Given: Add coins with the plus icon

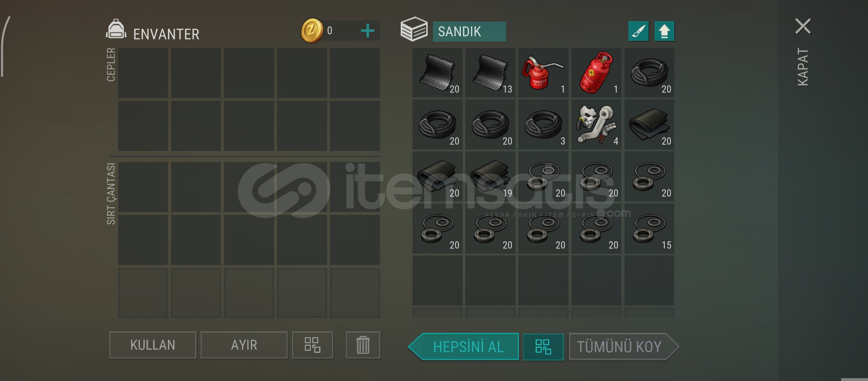Looking at the screenshot, I should (367, 31).
